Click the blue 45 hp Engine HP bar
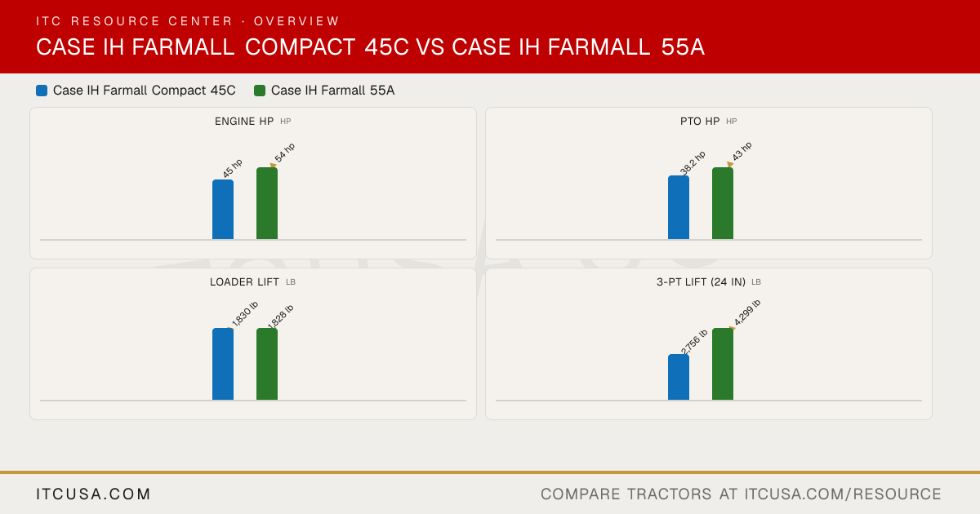Screen dimensions: 980x514 pyautogui.click(x=223, y=210)
